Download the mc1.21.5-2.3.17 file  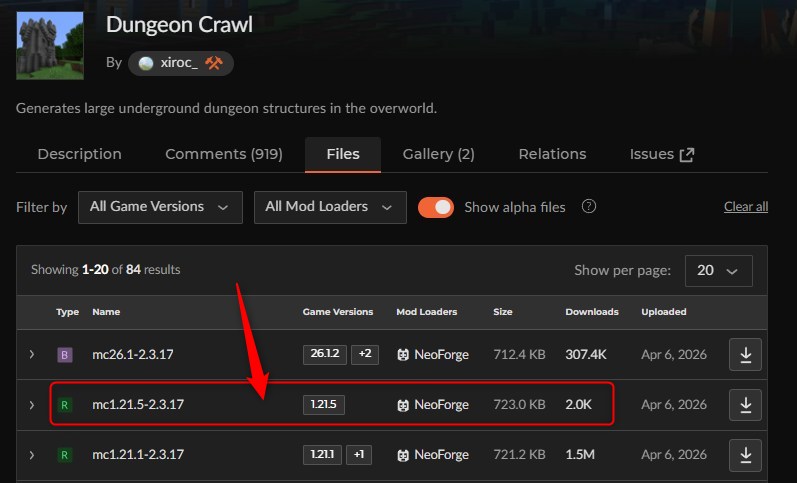pos(745,405)
